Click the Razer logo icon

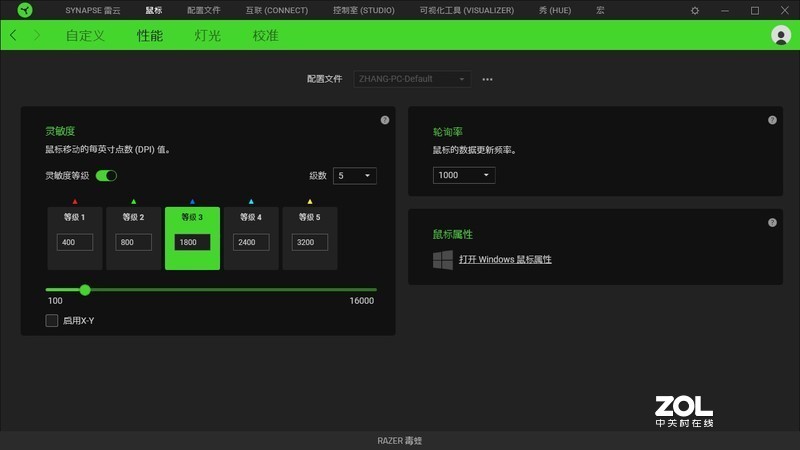click(x=24, y=10)
